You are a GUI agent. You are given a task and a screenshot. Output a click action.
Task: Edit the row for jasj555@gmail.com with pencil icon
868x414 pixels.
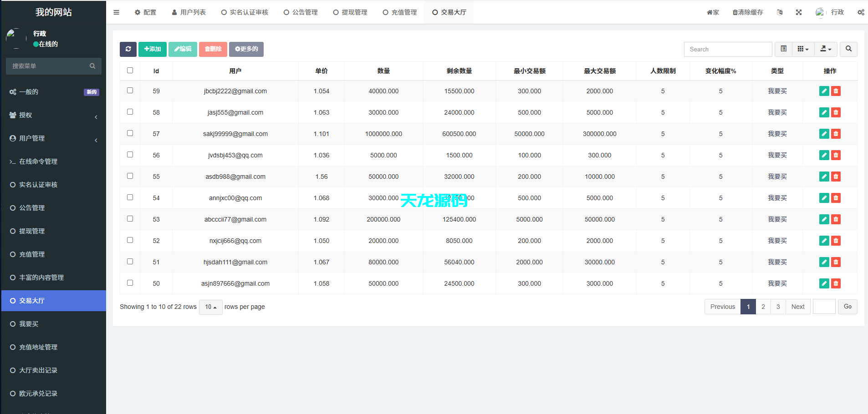[824, 112]
